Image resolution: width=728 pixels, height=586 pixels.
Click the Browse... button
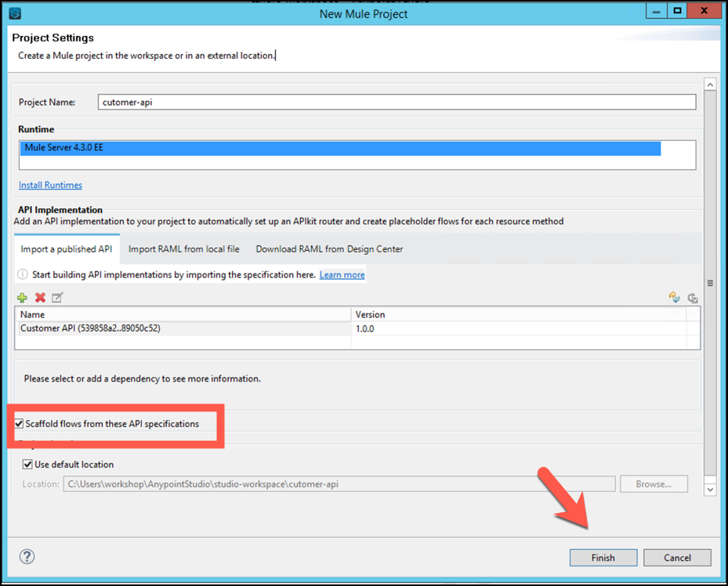point(654,484)
